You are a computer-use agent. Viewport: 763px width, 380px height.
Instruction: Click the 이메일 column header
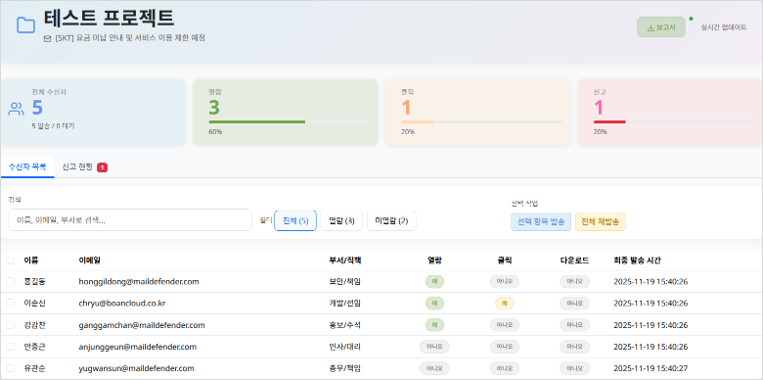tap(90, 260)
